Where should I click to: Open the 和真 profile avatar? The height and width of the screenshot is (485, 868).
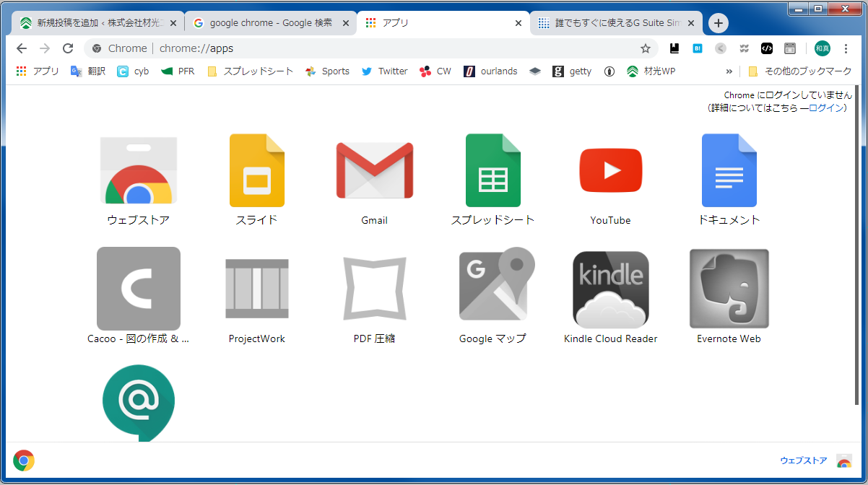(x=823, y=48)
